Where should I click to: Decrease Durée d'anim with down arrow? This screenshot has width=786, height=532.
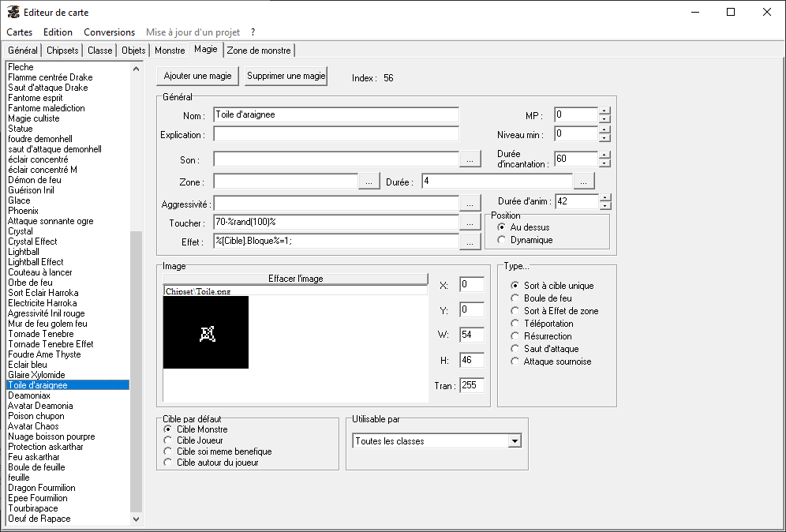[x=605, y=206]
